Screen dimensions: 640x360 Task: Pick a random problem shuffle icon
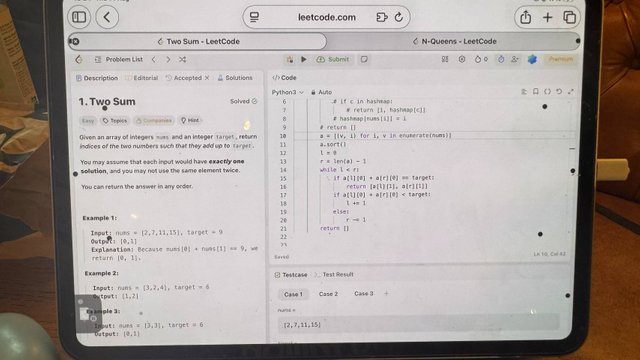(182, 59)
